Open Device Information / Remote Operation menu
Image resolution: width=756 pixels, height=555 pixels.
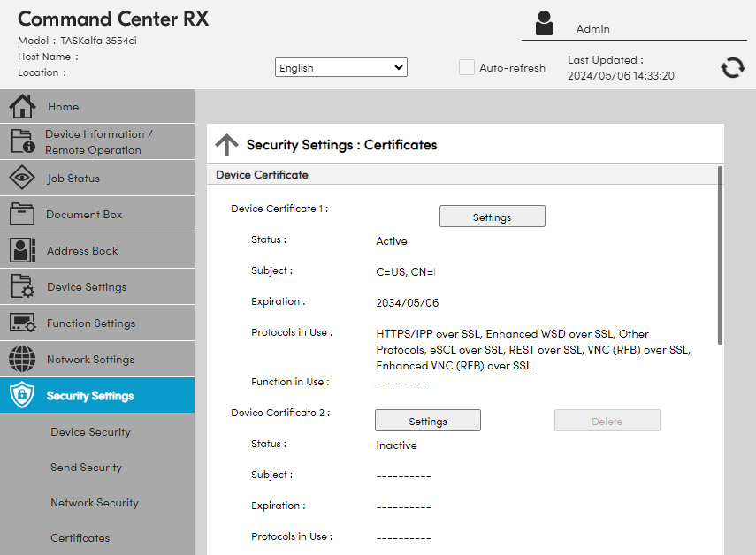pyautogui.click(x=97, y=141)
